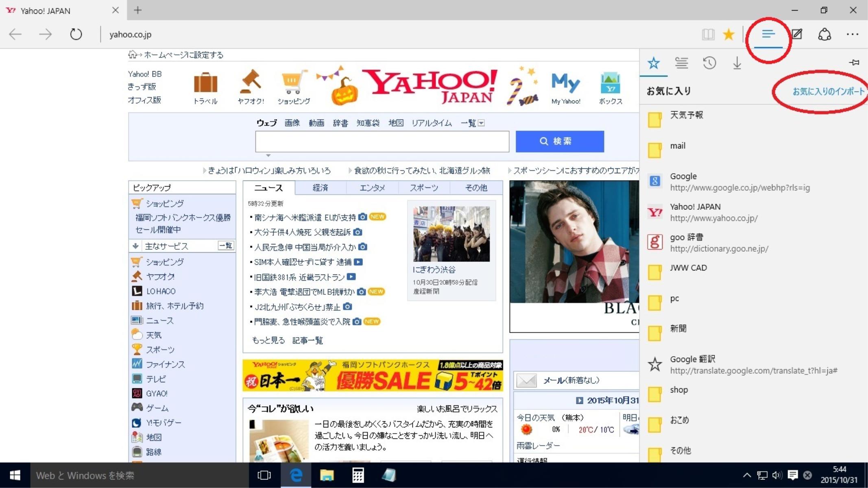This screenshot has height=488, width=868.
Task: Click the blue 検索 search button
Action: coord(560,141)
